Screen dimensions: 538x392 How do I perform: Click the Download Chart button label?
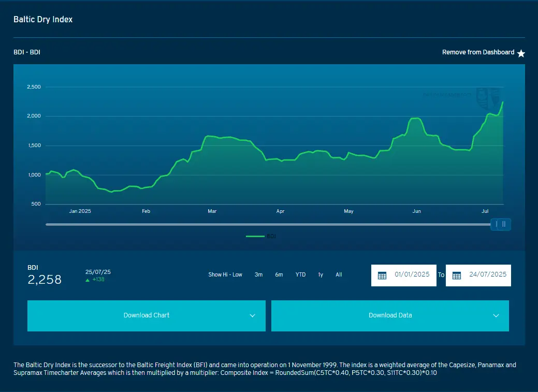146,315
